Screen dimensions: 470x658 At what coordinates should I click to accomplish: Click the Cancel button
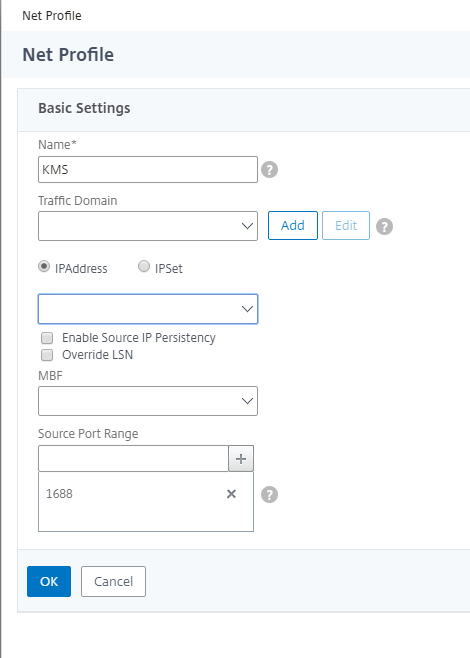coord(113,581)
